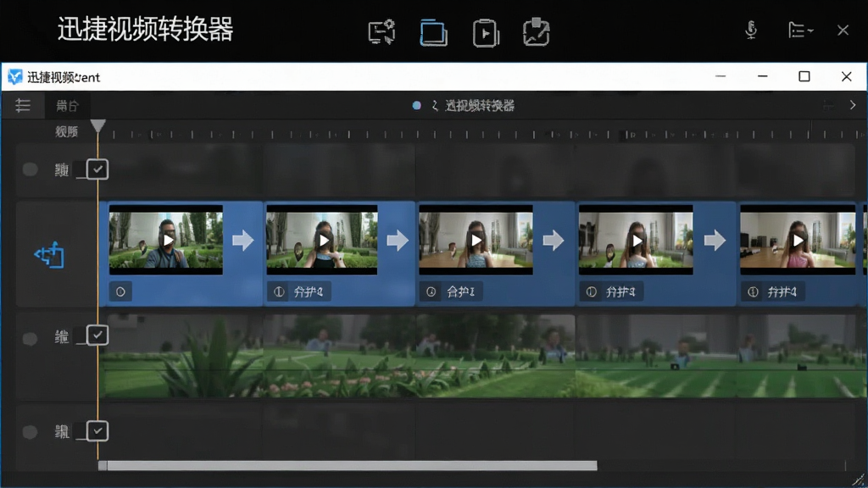Viewport: 868px width, 488px height.
Task: Close the outer 迅捷视频转换器 overlay bar
Action: [x=843, y=30]
